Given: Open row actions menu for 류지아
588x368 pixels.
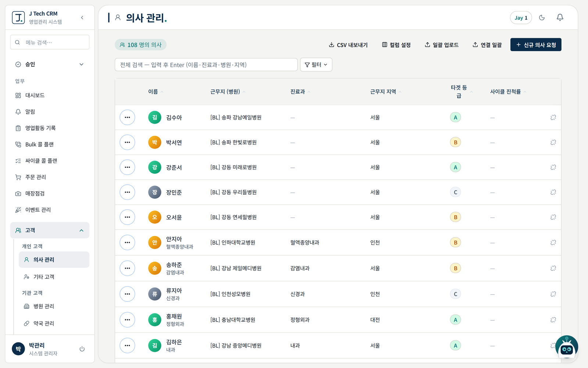Looking at the screenshot, I should 127,294.
